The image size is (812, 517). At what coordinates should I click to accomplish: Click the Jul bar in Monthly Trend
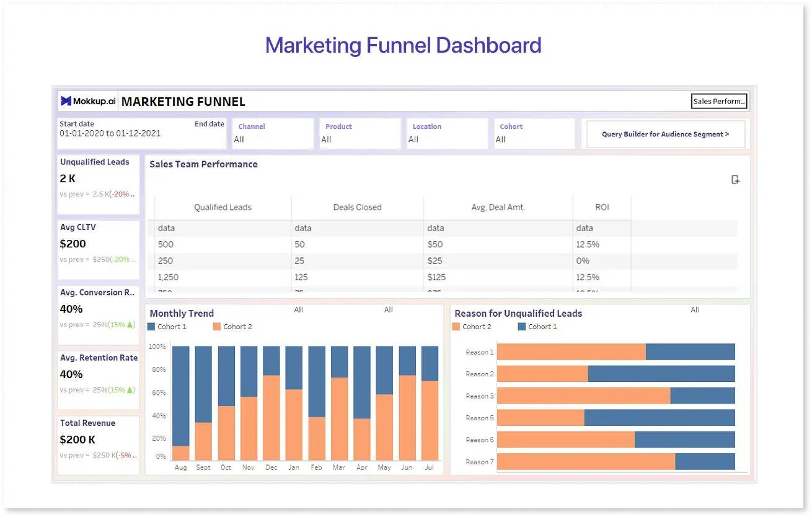430,403
